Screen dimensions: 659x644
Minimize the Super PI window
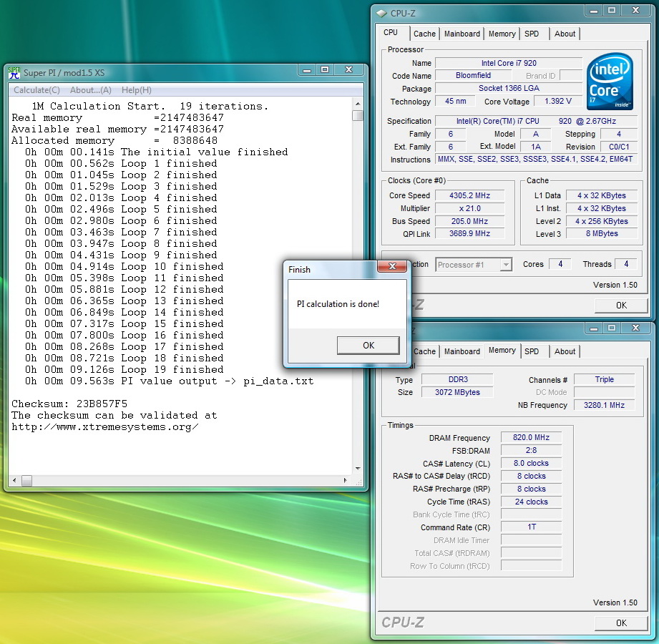(x=307, y=70)
